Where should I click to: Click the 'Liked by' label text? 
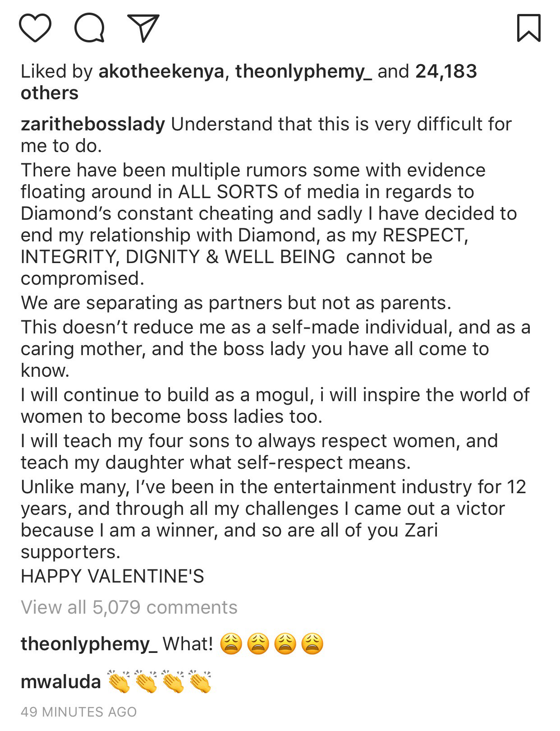(x=57, y=71)
